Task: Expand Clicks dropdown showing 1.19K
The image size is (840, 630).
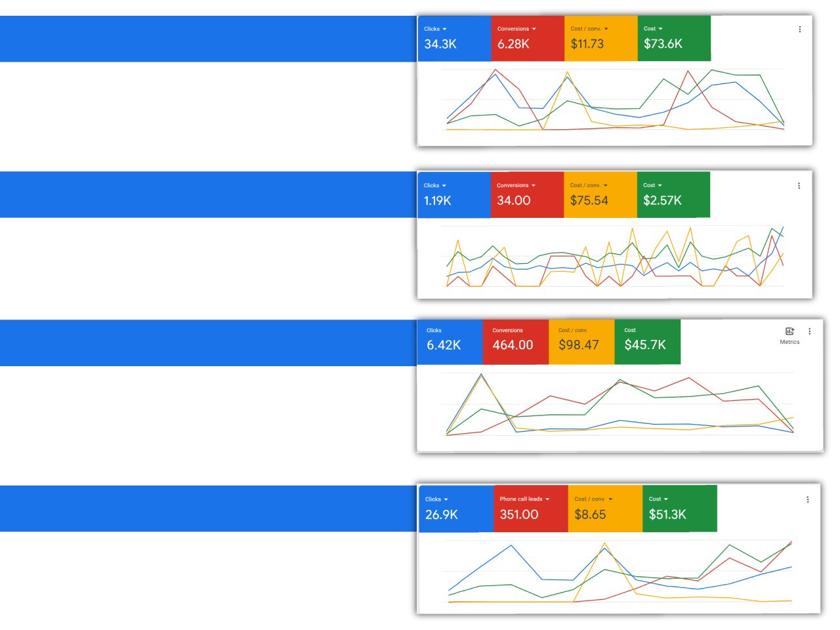Action: tap(434, 186)
